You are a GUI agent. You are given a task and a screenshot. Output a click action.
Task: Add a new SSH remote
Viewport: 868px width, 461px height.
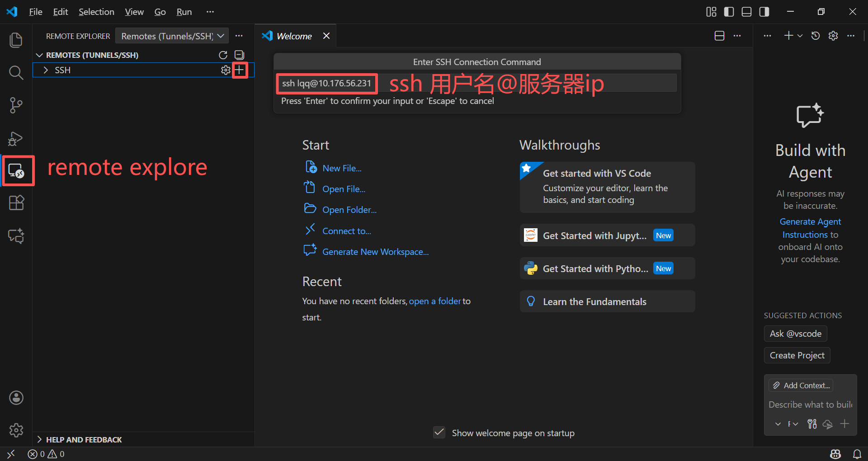pyautogui.click(x=240, y=70)
